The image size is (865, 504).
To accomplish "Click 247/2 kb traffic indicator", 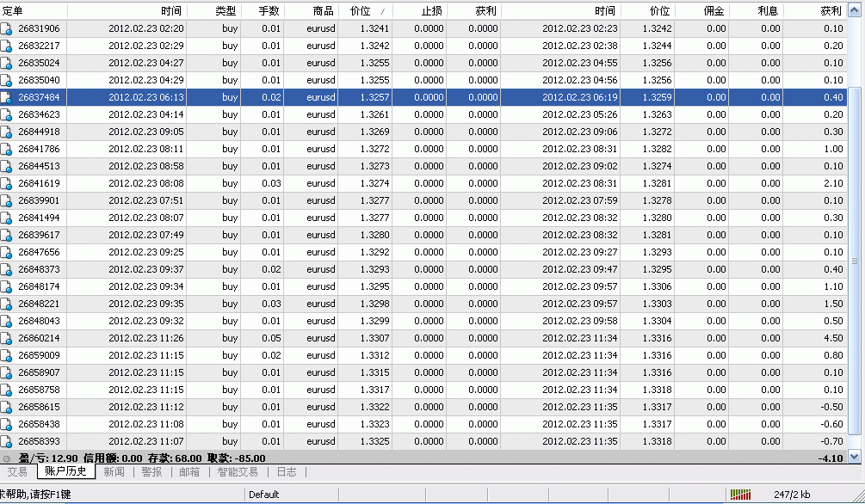I will pyautogui.click(x=792, y=495).
